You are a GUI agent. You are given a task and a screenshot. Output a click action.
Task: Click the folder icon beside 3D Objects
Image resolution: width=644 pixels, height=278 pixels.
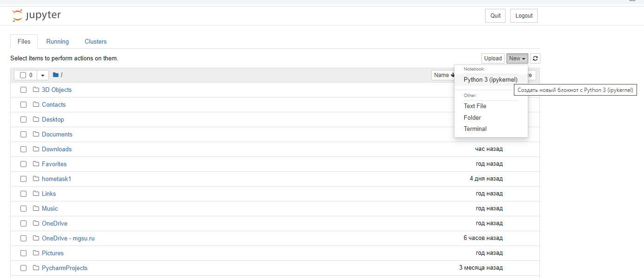pos(36,90)
